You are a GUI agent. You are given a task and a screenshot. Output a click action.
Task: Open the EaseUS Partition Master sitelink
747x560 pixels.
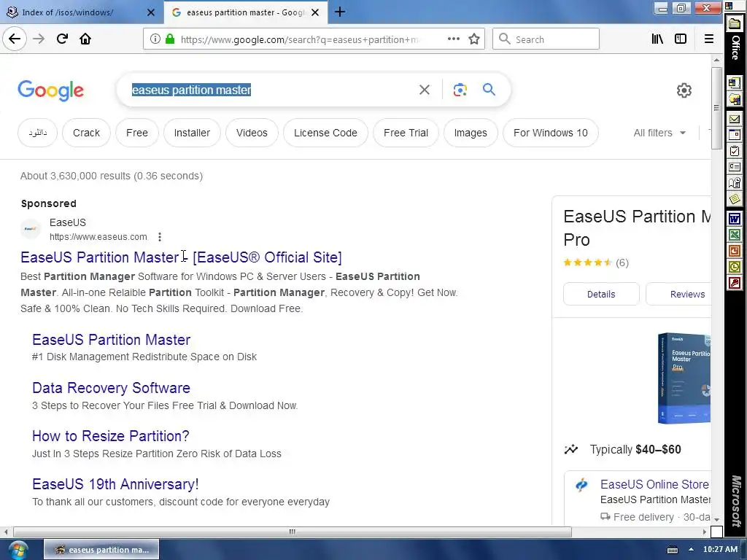coord(112,340)
